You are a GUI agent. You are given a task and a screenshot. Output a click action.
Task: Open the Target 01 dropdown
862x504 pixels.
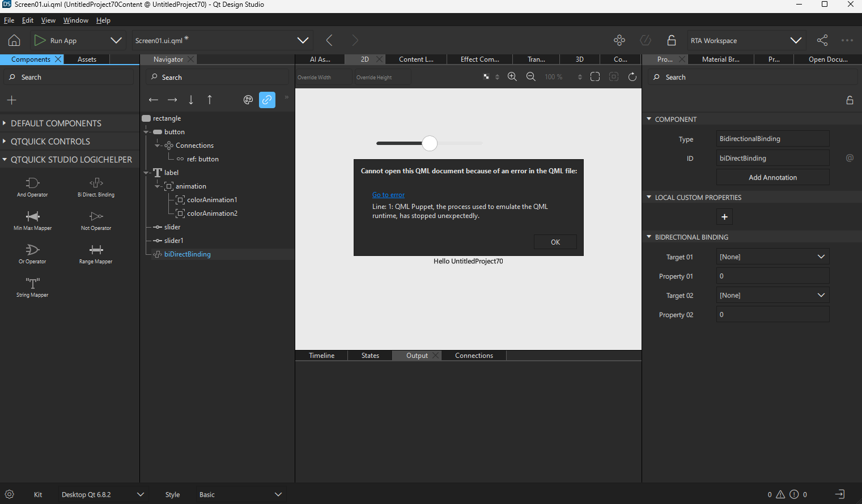click(x=772, y=257)
